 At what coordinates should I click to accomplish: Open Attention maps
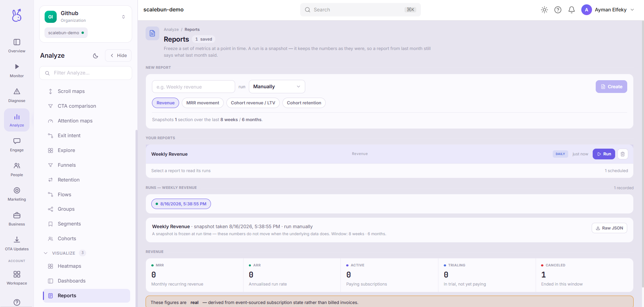[87, 121]
